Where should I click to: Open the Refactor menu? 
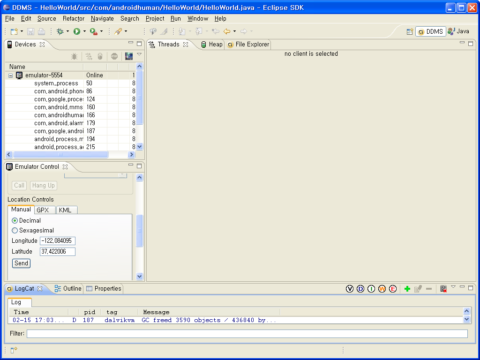pos(73,19)
